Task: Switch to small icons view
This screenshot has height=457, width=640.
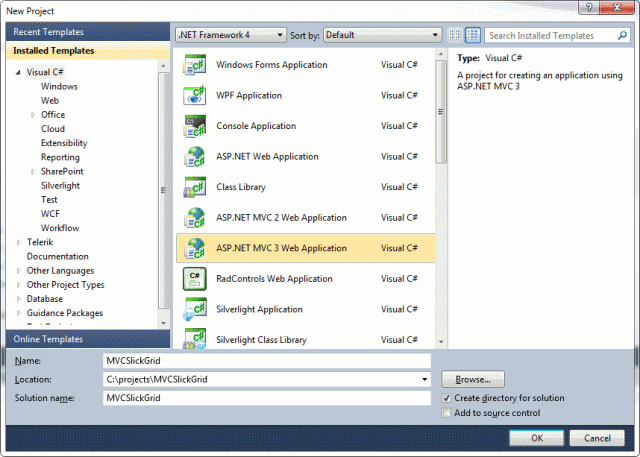Action: click(455, 35)
